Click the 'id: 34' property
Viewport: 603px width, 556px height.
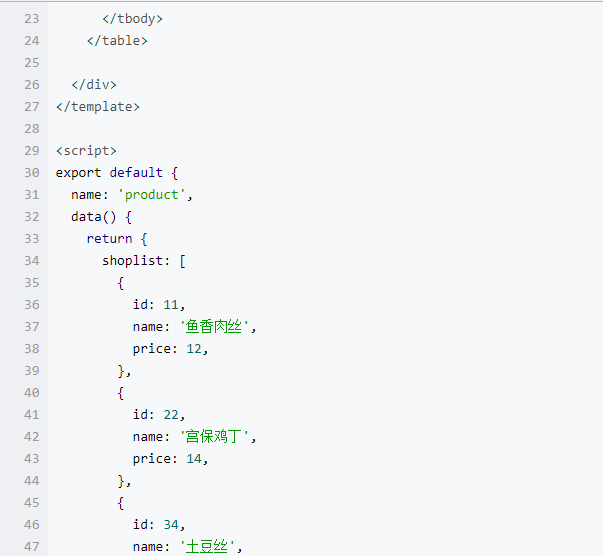159,524
